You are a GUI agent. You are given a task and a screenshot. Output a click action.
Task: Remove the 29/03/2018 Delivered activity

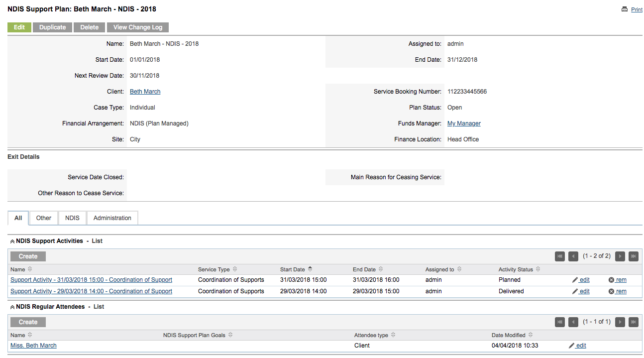618,291
